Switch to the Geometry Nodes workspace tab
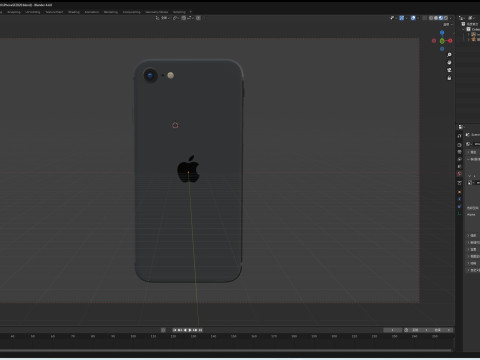480x360 pixels. coord(157,12)
